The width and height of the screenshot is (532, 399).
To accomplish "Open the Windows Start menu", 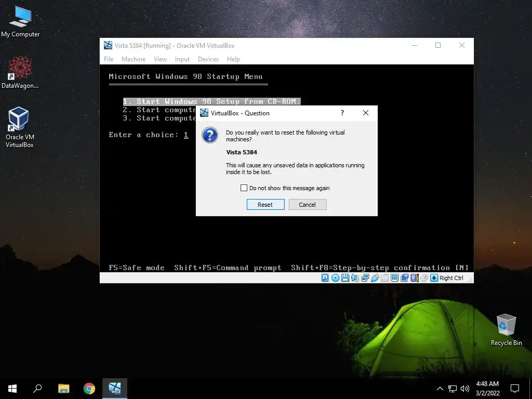I will pos(12,389).
